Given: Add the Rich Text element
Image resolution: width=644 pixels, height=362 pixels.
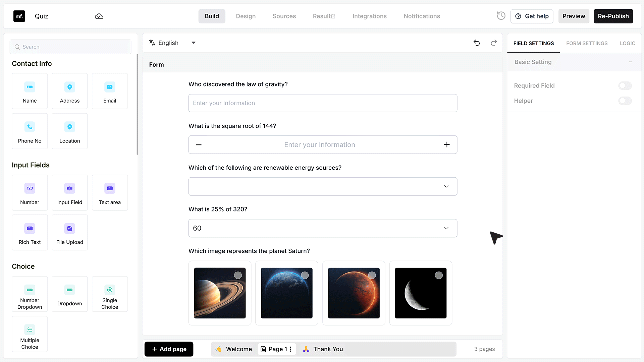Looking at the screenshot, I should pos(30,233).
